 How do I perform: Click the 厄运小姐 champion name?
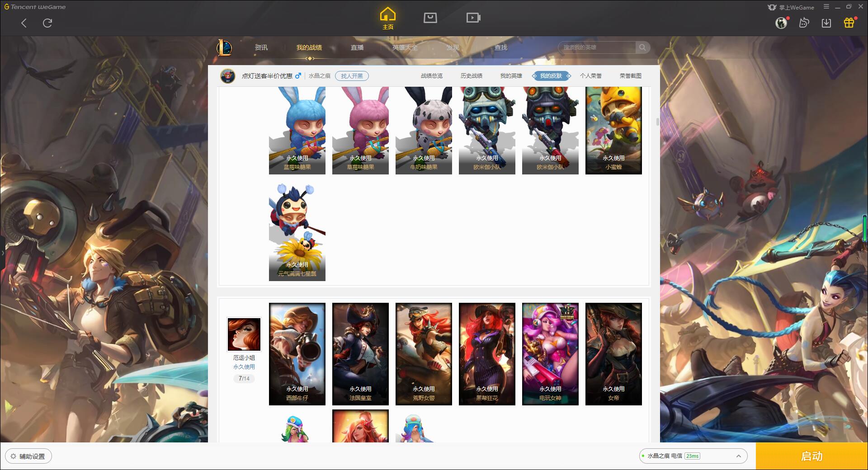tap(244, 358)
